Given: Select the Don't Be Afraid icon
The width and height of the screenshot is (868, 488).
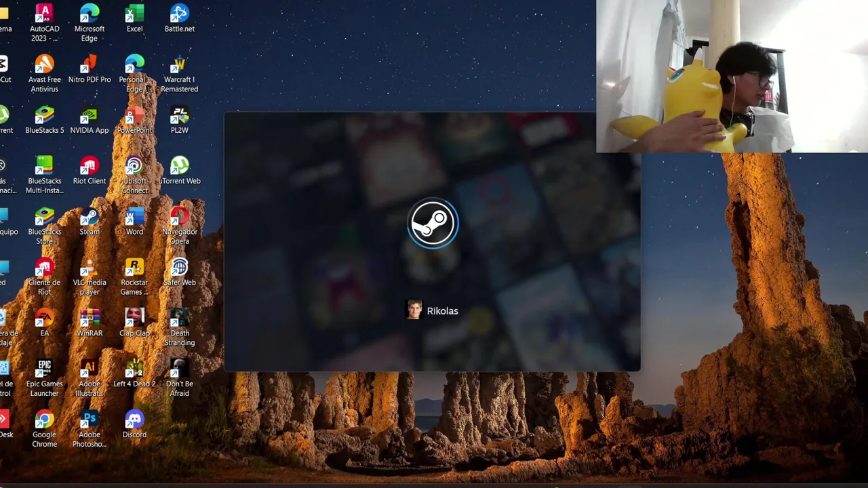Looking at the screenshot, I should click(x=180, y=378).
